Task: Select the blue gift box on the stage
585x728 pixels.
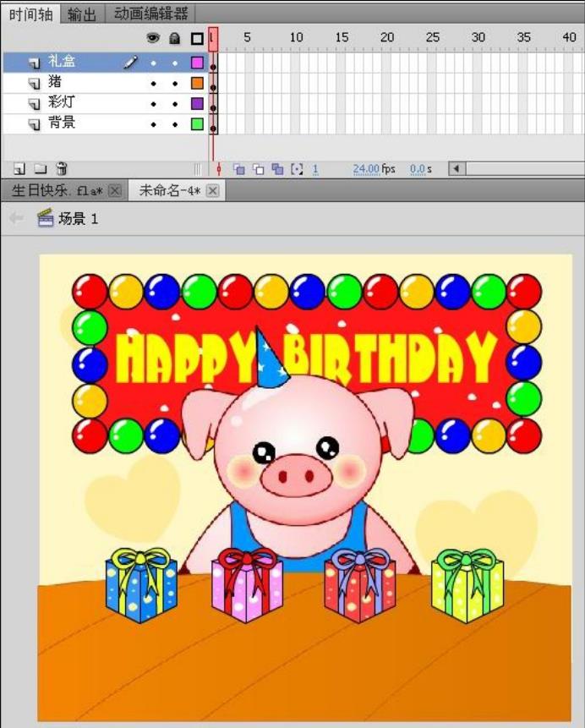Action: (142, 585)
